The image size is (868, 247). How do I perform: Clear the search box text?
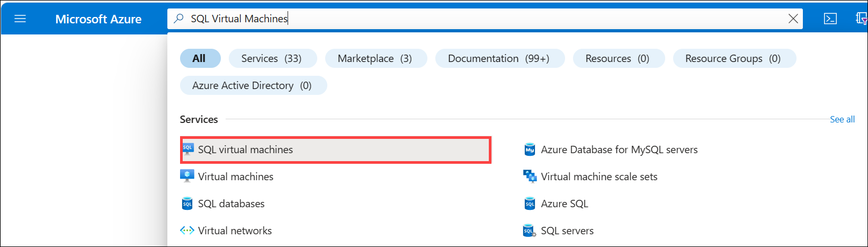(x=793, y=19)
